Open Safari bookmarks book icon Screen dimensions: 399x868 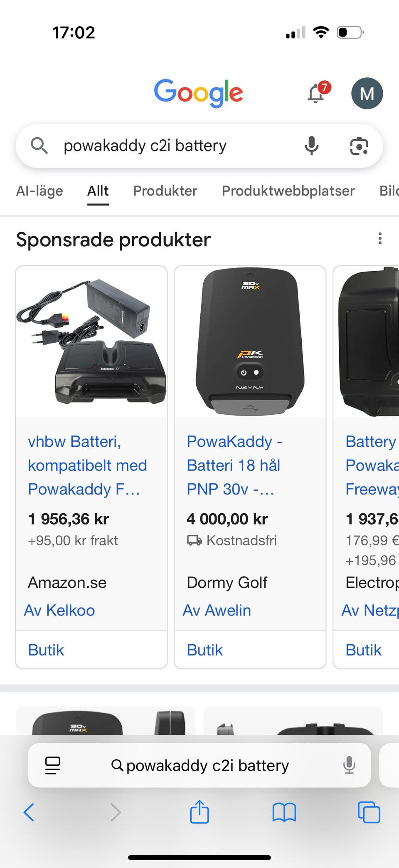point(284,812)
